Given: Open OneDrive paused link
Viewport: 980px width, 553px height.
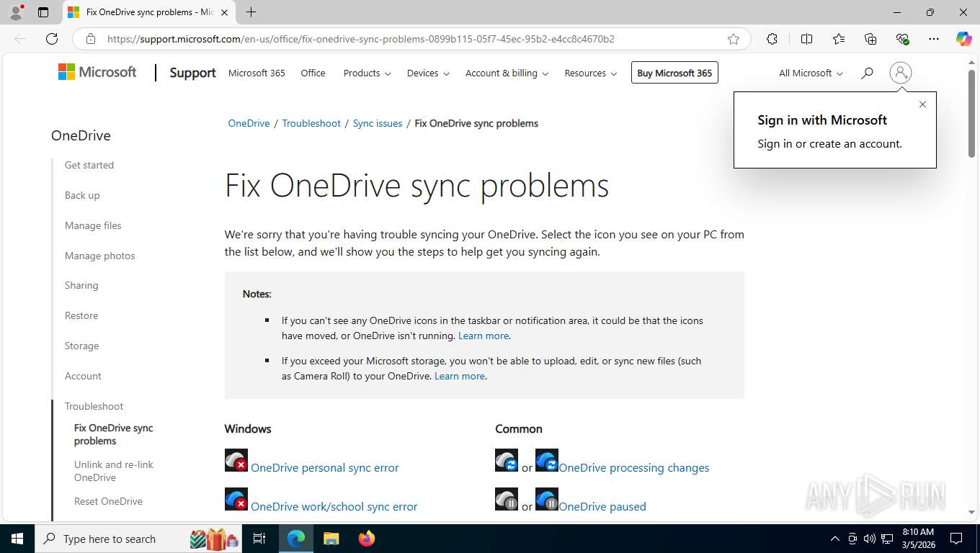Looking at the screenshot, I should (602, 506).
